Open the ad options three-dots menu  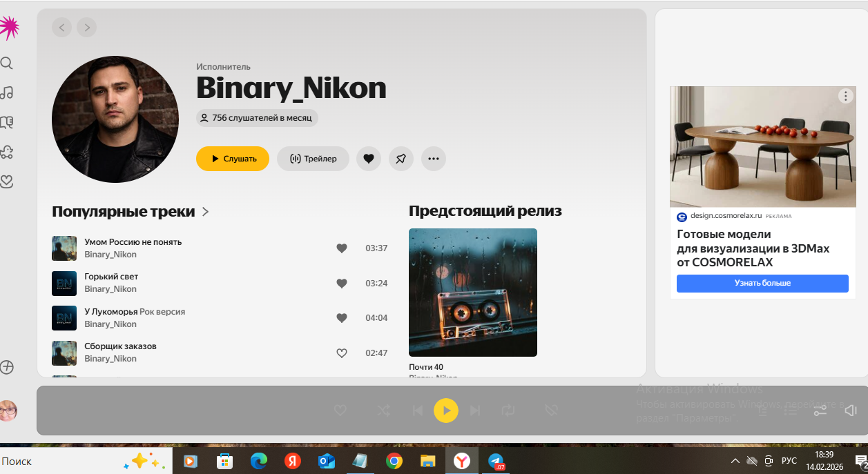(x=846, y=96)
